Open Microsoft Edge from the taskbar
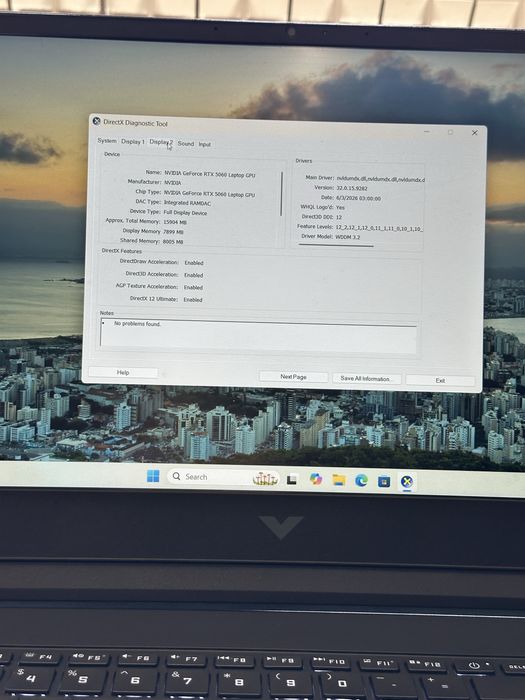This screenshot has width=525, height=700. click(361, 481)
